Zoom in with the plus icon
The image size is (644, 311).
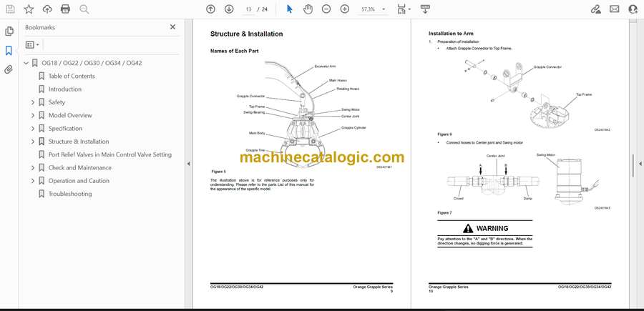(345, 9)
